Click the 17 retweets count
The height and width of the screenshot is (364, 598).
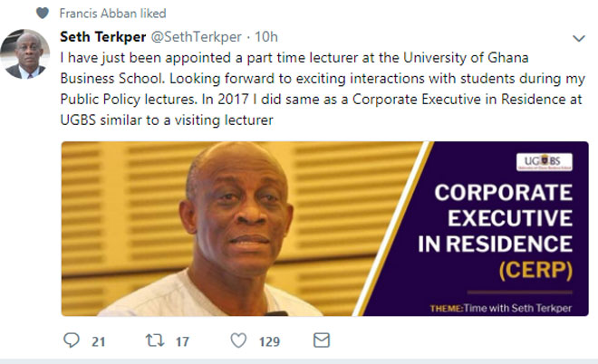click(x=181, y=341)
